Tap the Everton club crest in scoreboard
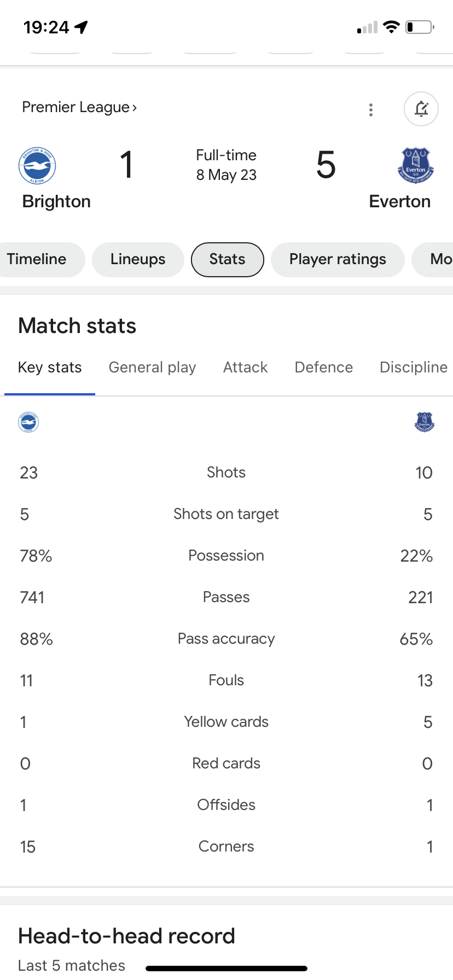 click(x=415, y=165)
